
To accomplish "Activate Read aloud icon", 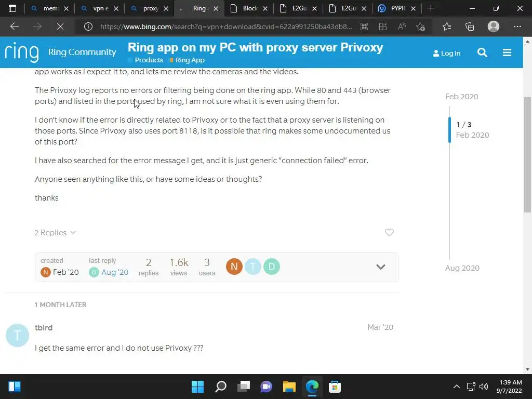I will coord(402,26).
